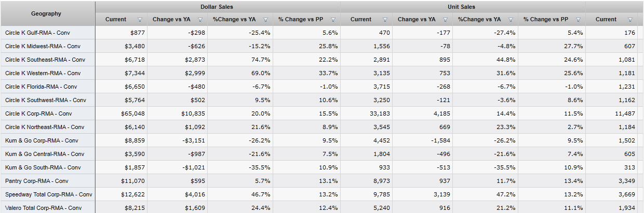Click the Dollar Sales group header

(217, 7)
